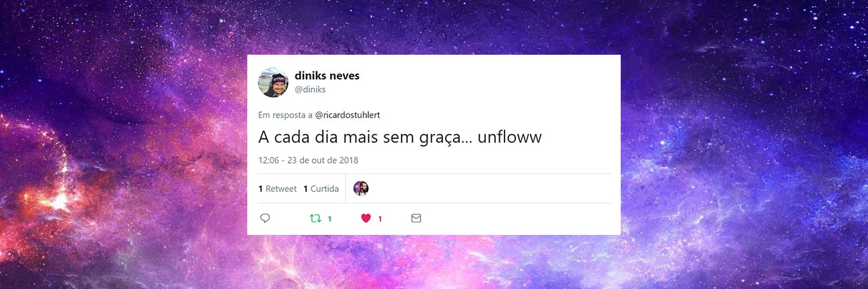This screenshot has width=868, height=289.
Task: Show who retweeted via 1 Retweet
Action: coord(277,189)
